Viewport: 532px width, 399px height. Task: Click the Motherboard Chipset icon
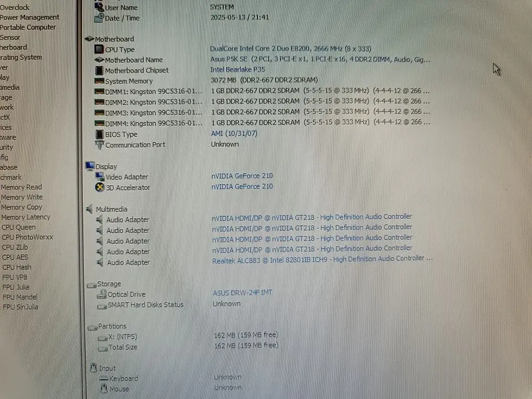pos(99,70)
